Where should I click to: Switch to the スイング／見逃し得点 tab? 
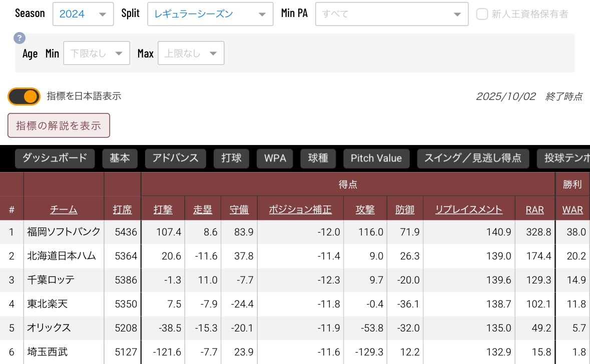coord(472,158)
